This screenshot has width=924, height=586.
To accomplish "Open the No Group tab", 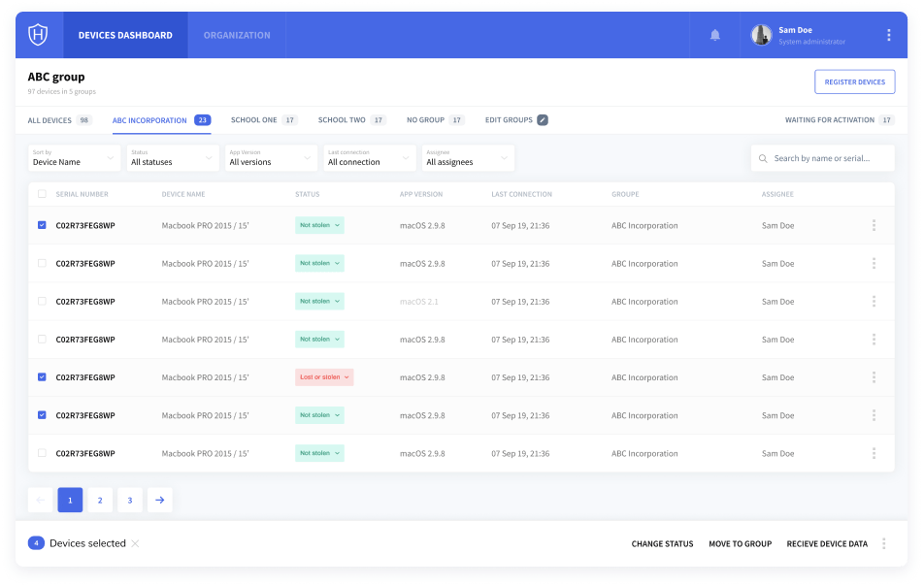I will click(436, 120).
